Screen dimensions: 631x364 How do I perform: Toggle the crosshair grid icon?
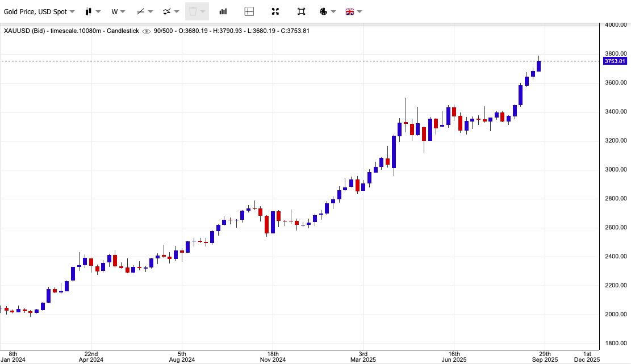pyautogui.click(x=249, y=12)
